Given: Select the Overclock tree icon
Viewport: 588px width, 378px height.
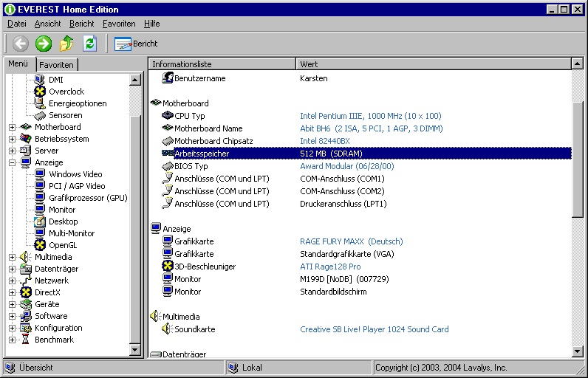Looking at the screenshot, I should tap(40, 92).
